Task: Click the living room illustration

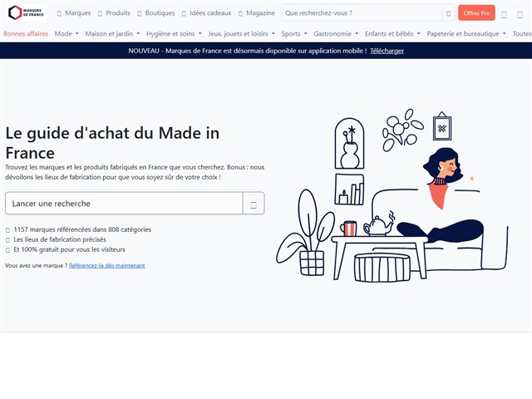Action: (x=392, y=195)
